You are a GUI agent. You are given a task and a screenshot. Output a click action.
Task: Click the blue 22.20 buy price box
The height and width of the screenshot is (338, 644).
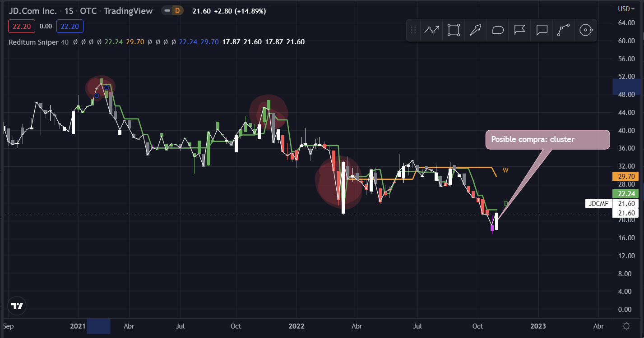70,27
